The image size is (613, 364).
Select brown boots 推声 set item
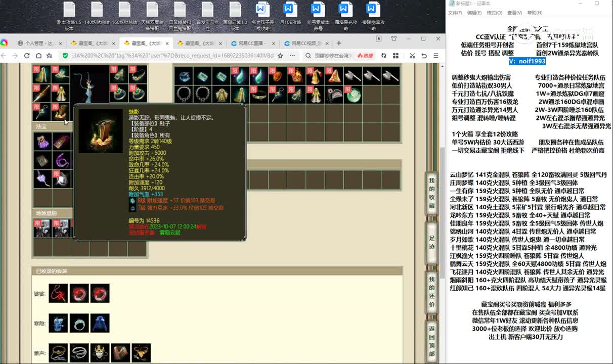[x=120, y=353]
